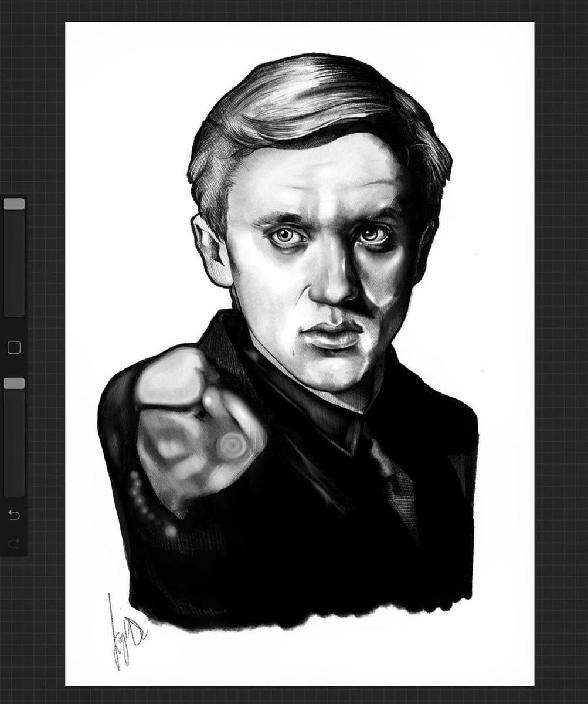
Task: Adjust the brush size slider handle
Action: tap(14, 204)
